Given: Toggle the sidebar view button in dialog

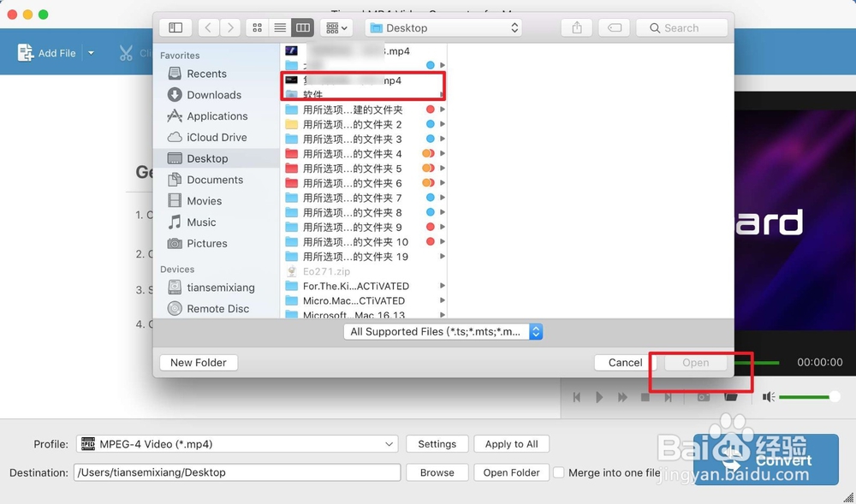Looking at the screenshot, I should coord(175,28).
